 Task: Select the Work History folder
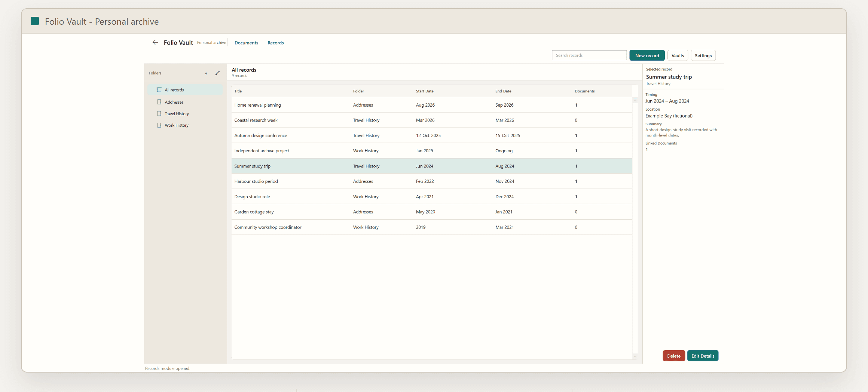coord(185,125)
